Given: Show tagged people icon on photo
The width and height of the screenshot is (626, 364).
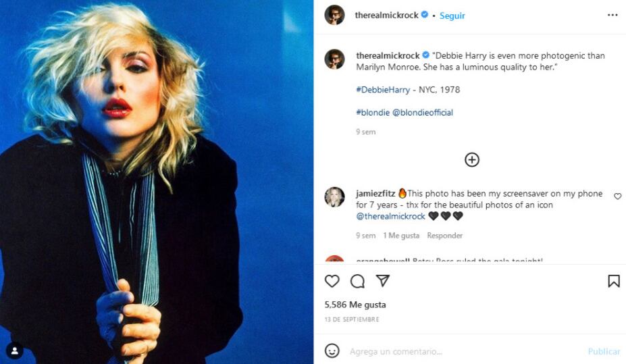Looking at the screenshot, I should click(14, 350).
